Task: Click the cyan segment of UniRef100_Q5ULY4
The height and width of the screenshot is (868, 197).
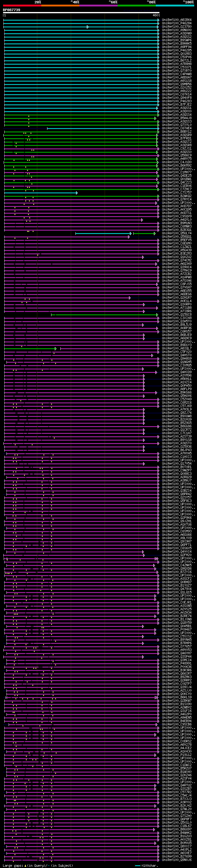Action: tap(103, 233)
